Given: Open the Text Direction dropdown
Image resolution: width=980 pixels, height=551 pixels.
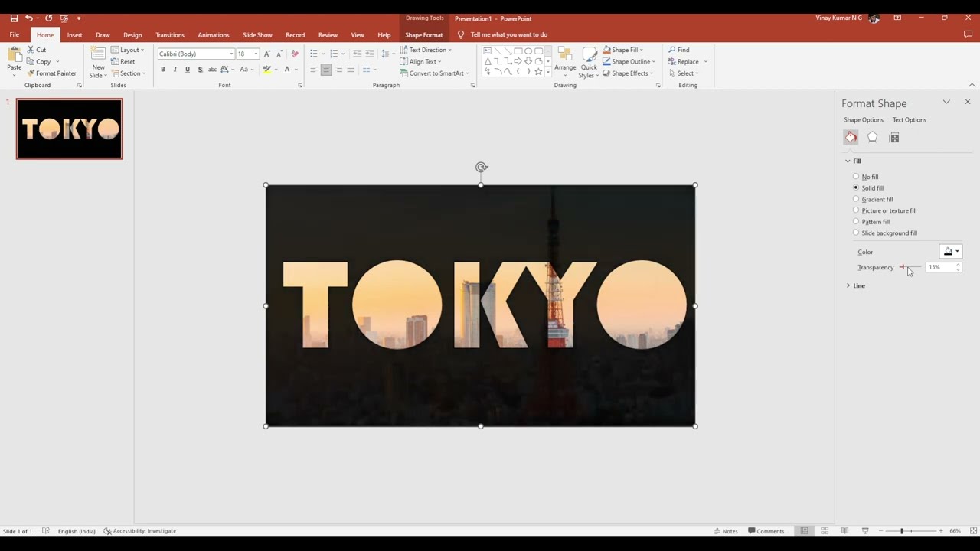Looking at the screenshot, I should 426,50.
